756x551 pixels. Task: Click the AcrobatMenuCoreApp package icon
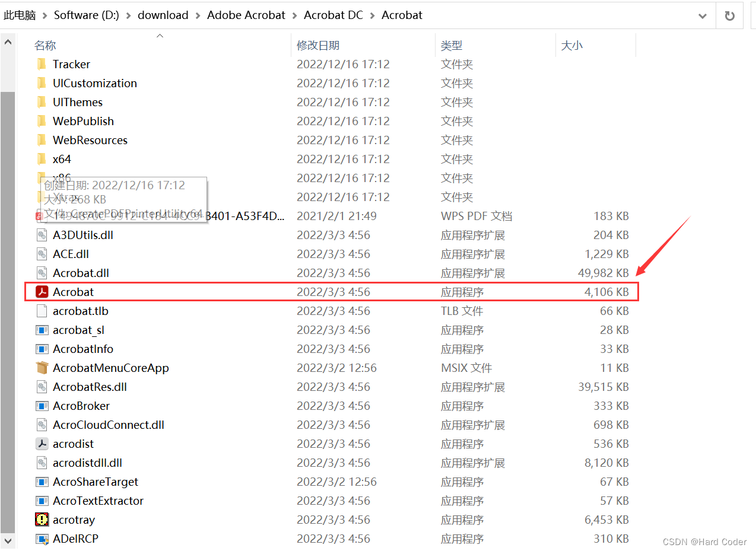click(x=42, y=368)
